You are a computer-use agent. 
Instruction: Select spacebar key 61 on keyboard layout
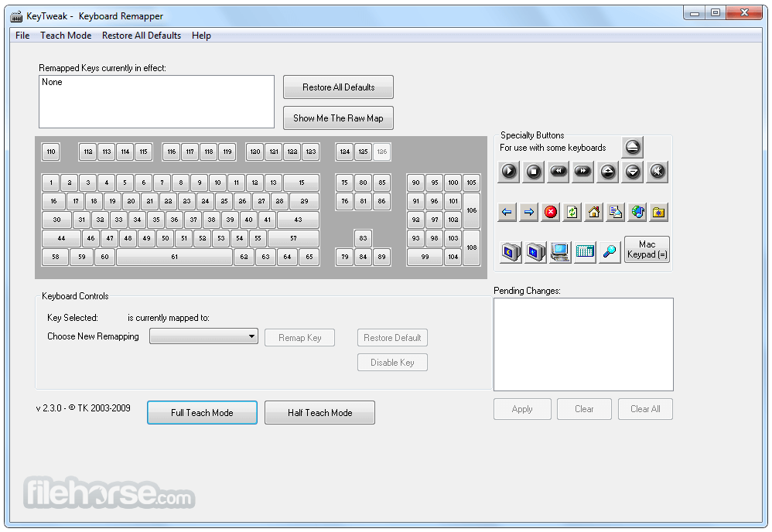click(x=174, y=257)
